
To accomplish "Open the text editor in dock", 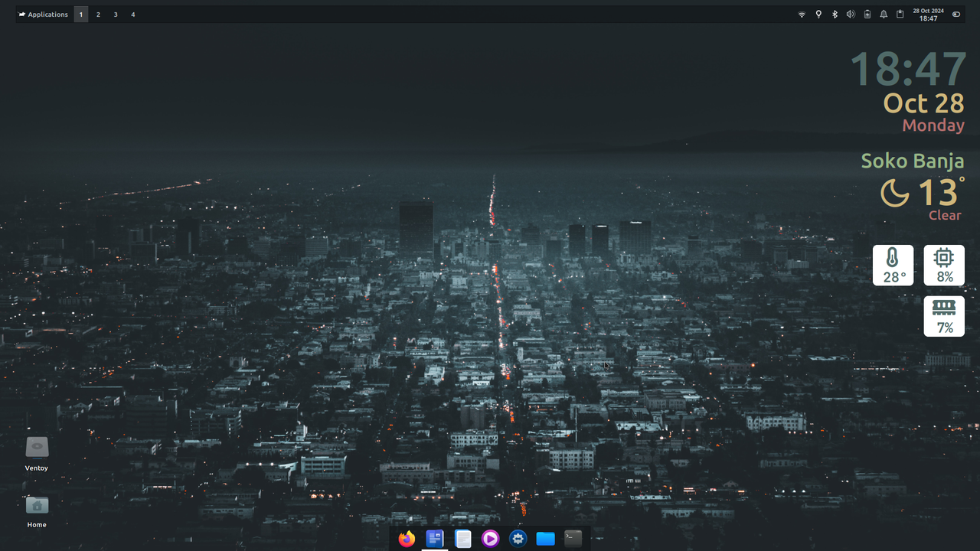I will click(462, 539).
